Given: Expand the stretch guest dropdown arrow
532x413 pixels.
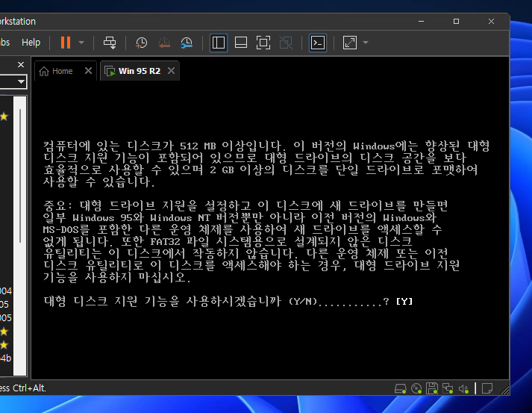Looking at the screenshot, I should pos(366,43).
